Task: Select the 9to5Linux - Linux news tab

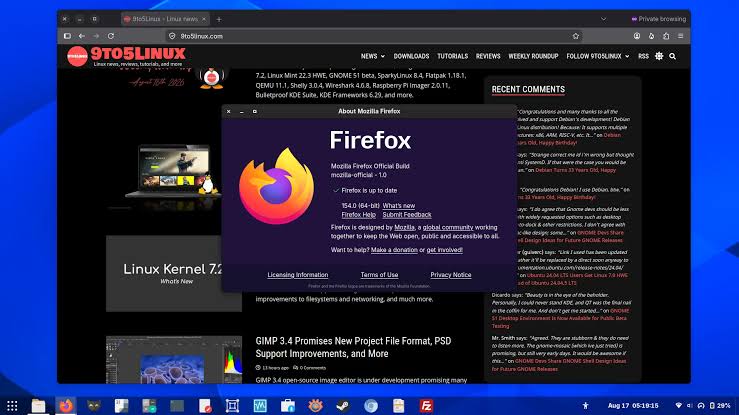Action: pyautogui.click(x=165, y=19)
